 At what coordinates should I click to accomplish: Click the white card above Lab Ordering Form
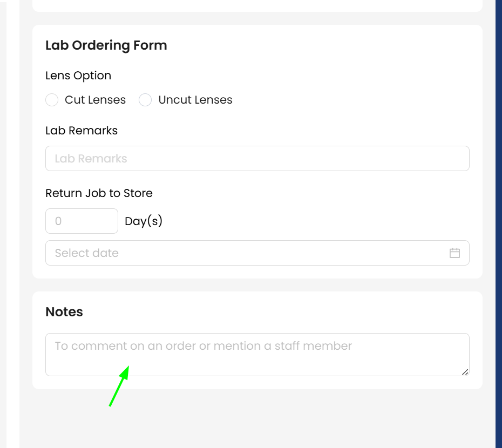pyautogui.click(x=257, y=5)
